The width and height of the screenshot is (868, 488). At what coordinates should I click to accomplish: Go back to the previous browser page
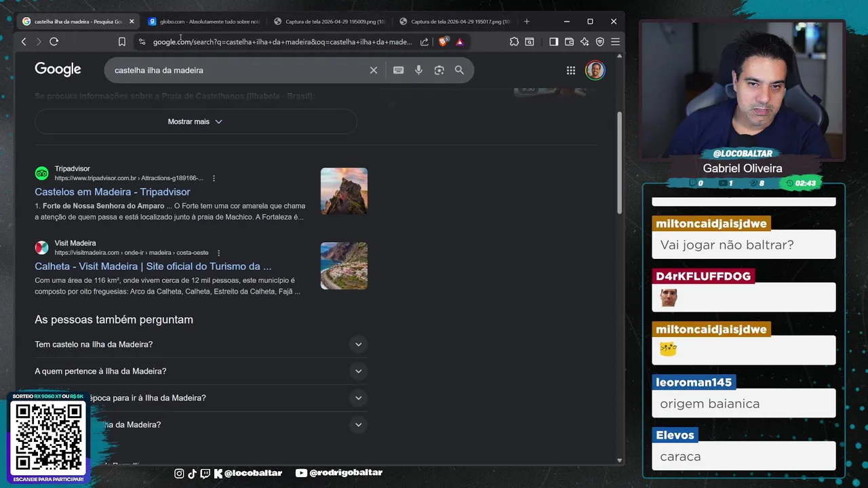(x=24, y=41)
